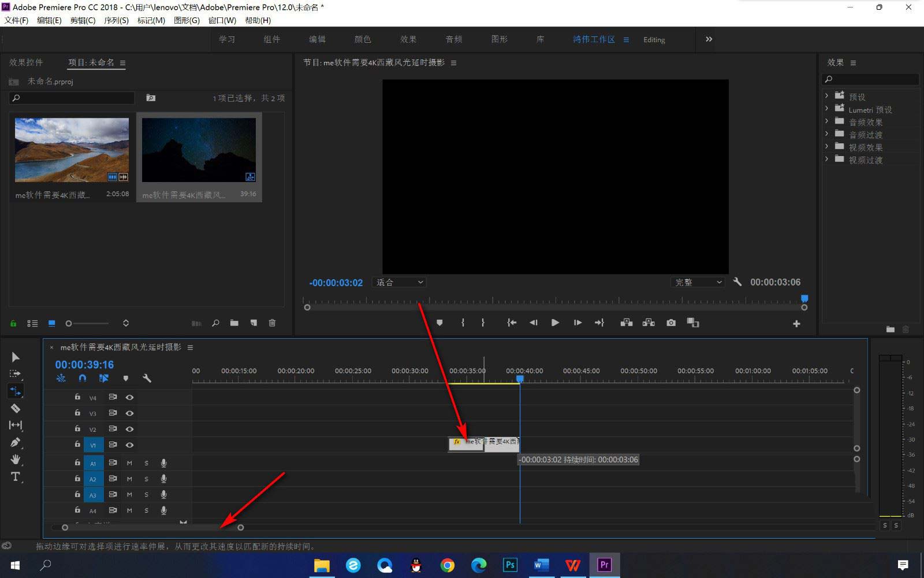The width and height of the screenshot is (924, 578).
Task: Open 剪辑(C) menu
Action: click(83, 20)
